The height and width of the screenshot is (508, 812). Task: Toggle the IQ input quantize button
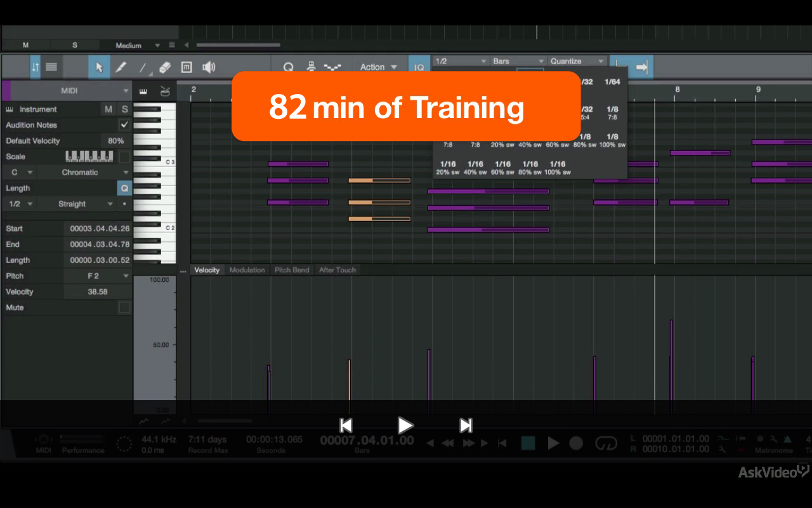pos(419,67)
